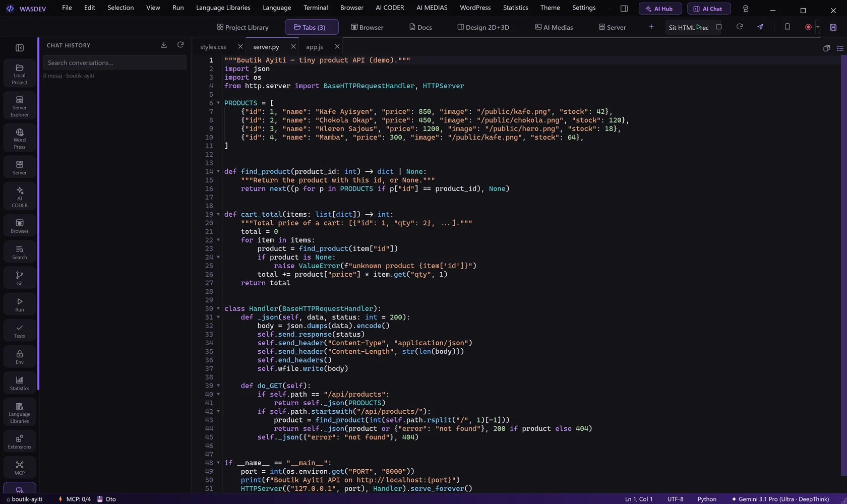Close the server.py tab
The width and height of the screenshot is (847, 504).
coord(293,46)
